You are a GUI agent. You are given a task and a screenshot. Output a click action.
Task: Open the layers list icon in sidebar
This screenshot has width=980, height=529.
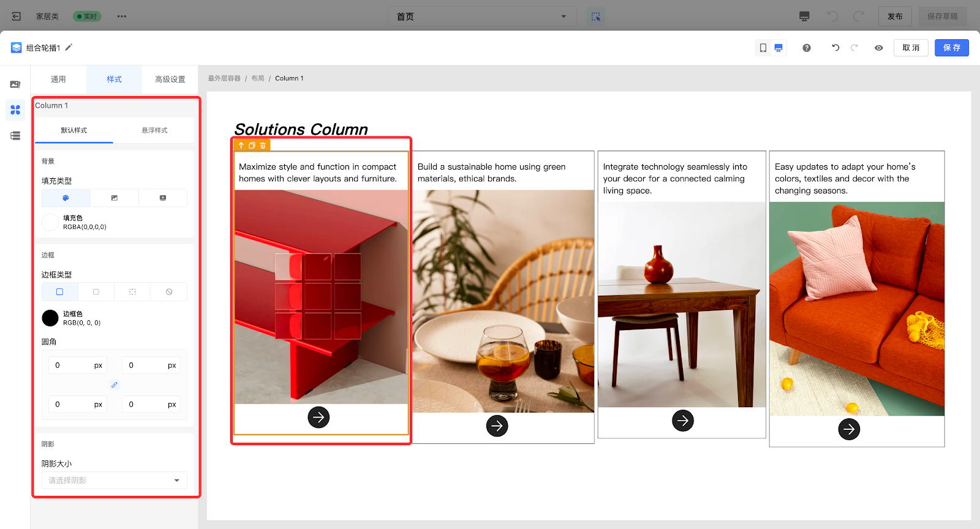click(x=15, y=136)
